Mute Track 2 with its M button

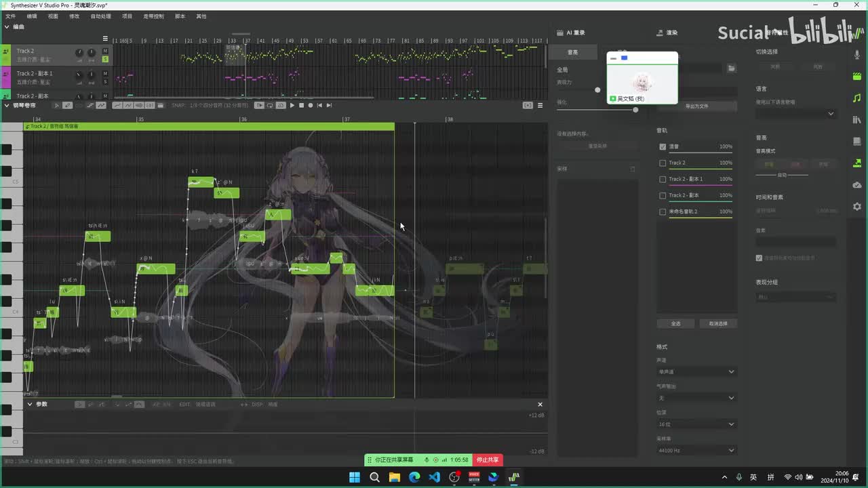click(105, 52)
